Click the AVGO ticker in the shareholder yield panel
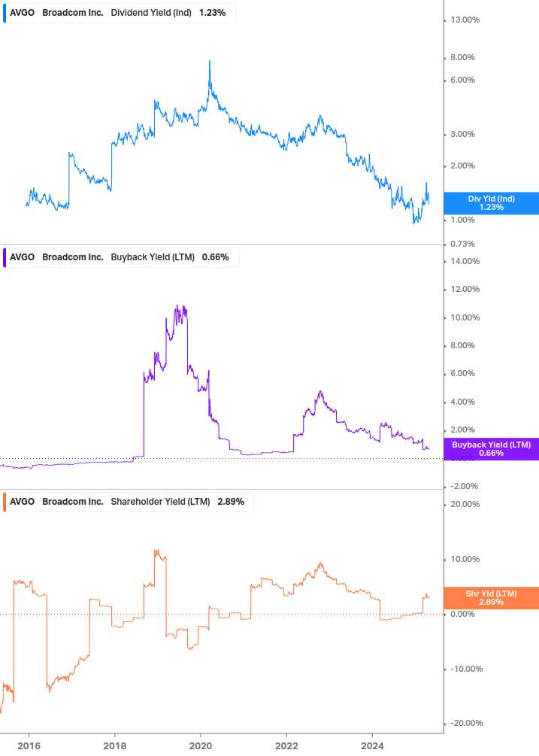 point(22,502)
